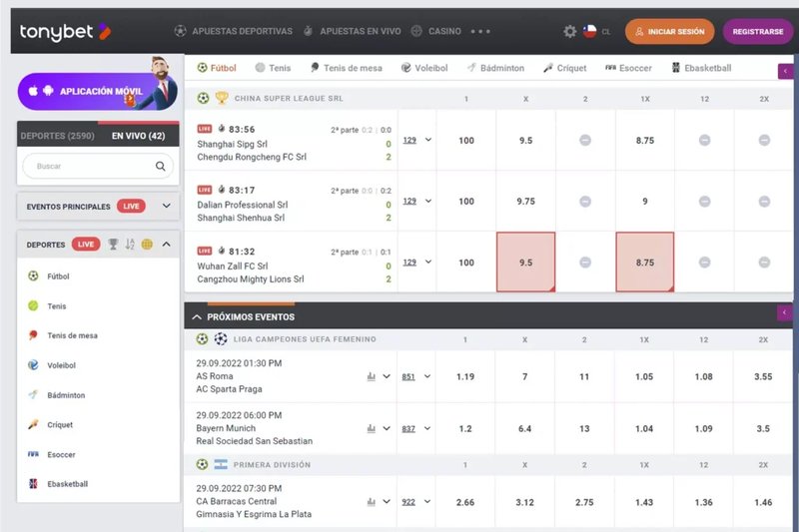
Task: Open stats chart icon for AS Roma match
Action: (x=371, y=376)
